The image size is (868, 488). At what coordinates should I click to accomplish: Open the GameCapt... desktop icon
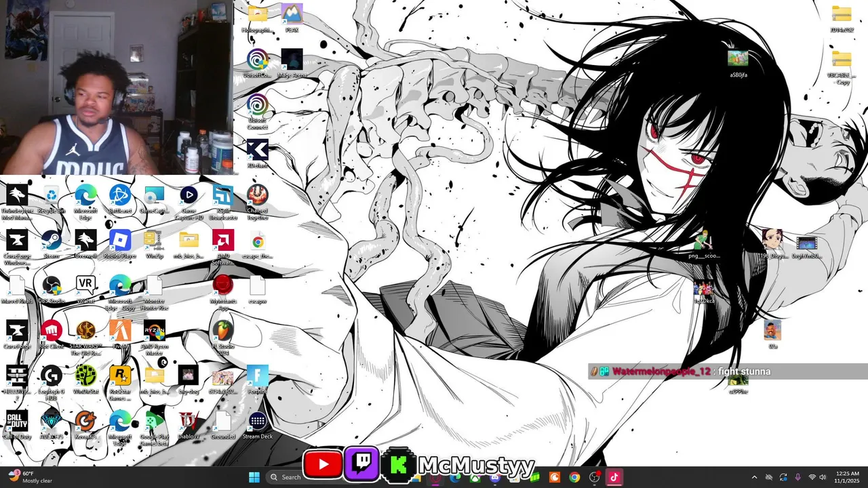[x=155, y=199]
